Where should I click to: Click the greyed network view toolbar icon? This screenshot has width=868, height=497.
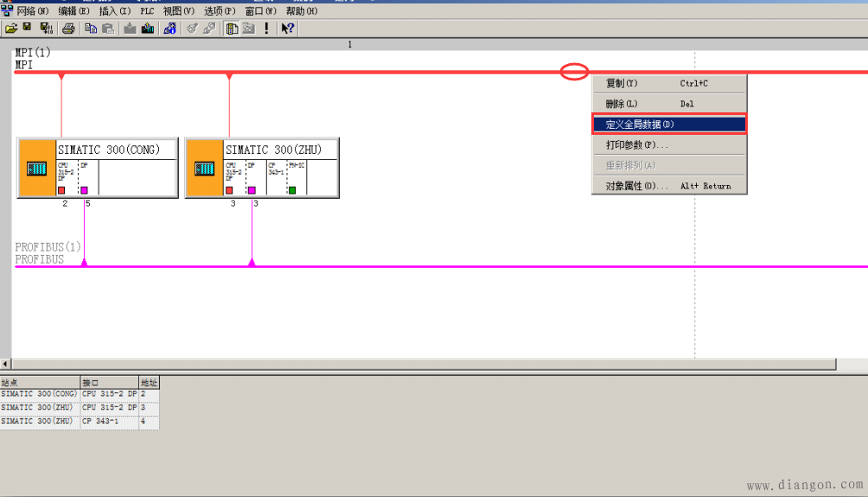(x=249, y=29)
